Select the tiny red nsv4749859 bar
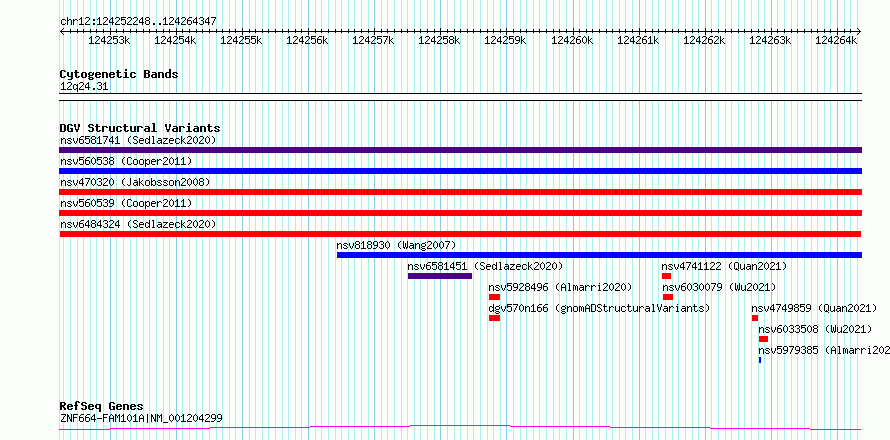The height and width of the screenshot is (440, 890). coord(755,318)
